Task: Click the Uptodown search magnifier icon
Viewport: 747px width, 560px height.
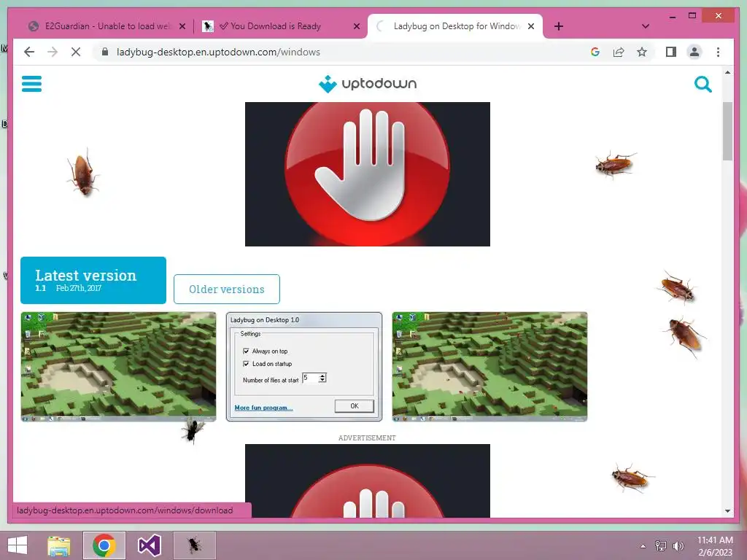Action: (703, 85)
